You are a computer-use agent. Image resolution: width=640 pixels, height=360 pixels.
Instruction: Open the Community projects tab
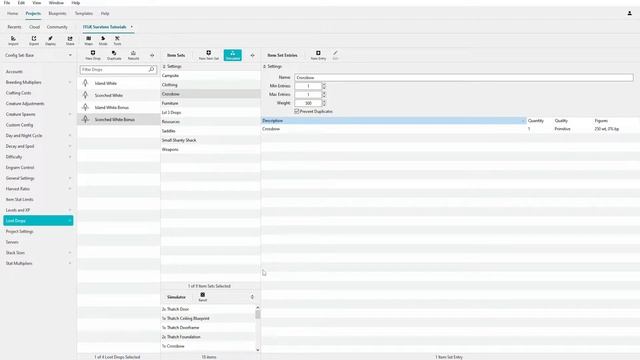[x=57, y=27]
